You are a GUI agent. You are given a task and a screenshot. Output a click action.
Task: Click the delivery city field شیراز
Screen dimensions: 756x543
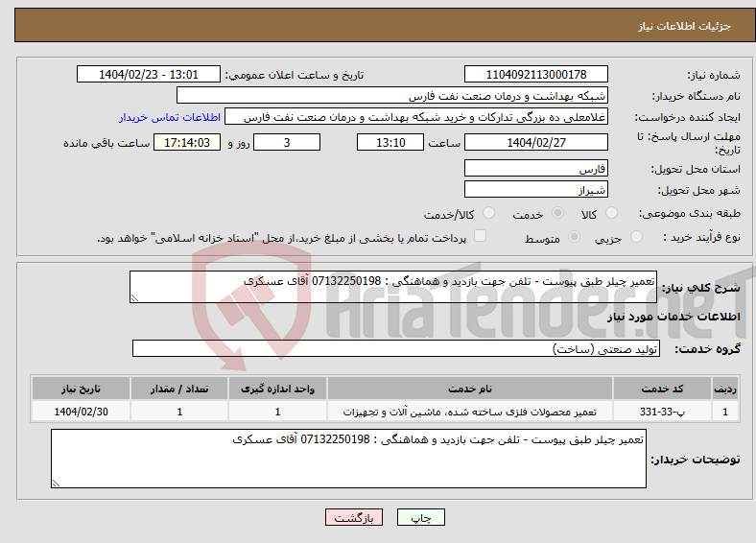pyautogui.click(x=535, y=189)
